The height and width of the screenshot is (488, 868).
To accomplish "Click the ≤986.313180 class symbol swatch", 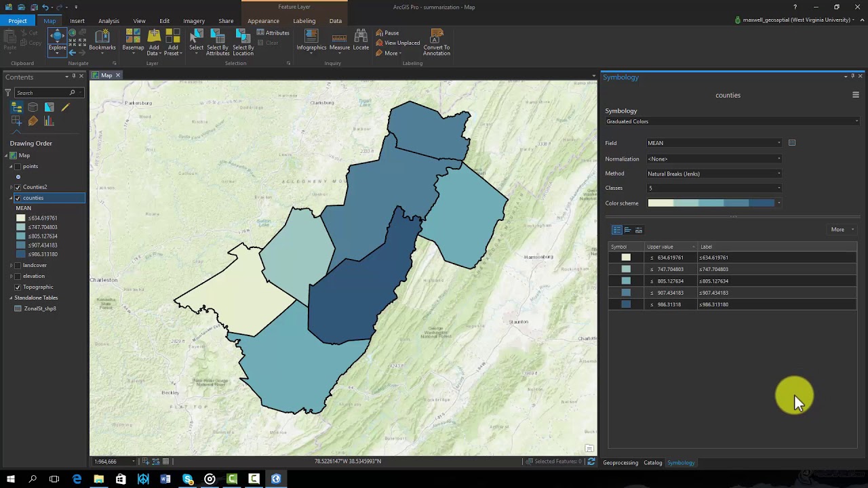I will tap(626, 304).
